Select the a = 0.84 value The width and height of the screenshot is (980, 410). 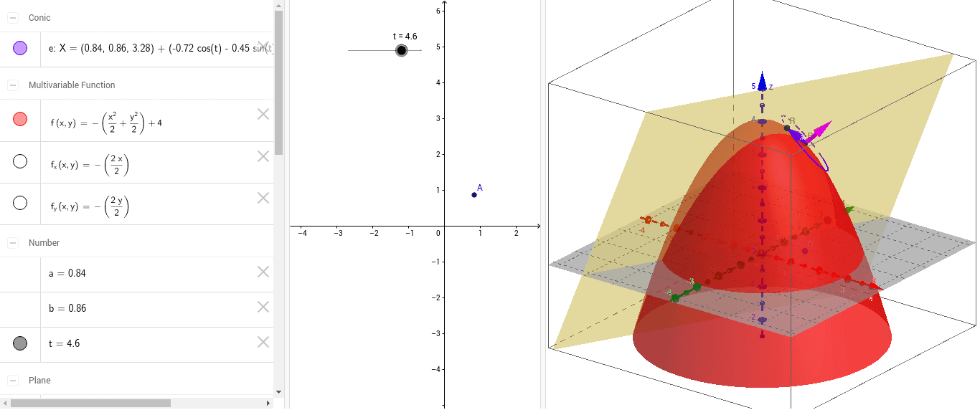coord(67,273)
